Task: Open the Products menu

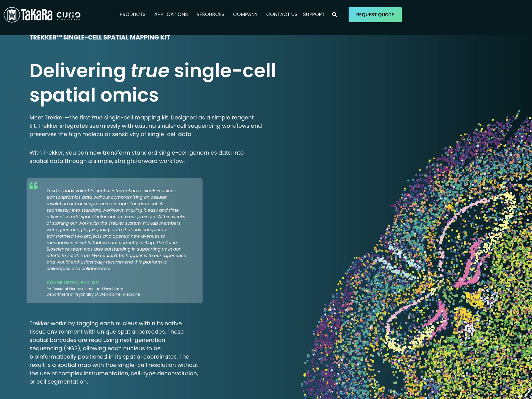Action: point(132,15)
